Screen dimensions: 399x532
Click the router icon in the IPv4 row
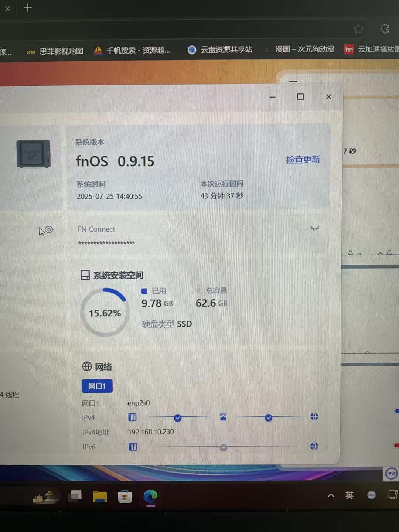pos(223,417)
